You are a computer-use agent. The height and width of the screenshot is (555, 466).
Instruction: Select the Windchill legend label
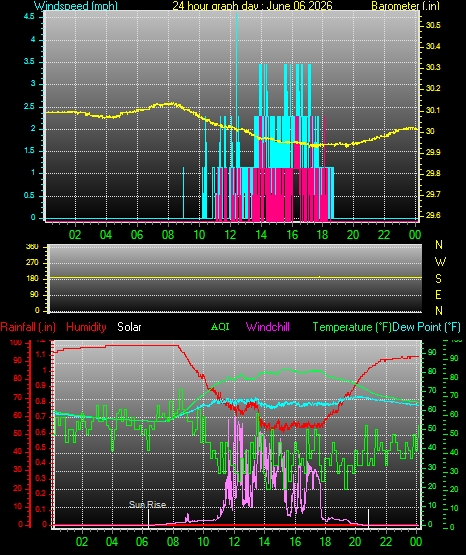[267, 327]
